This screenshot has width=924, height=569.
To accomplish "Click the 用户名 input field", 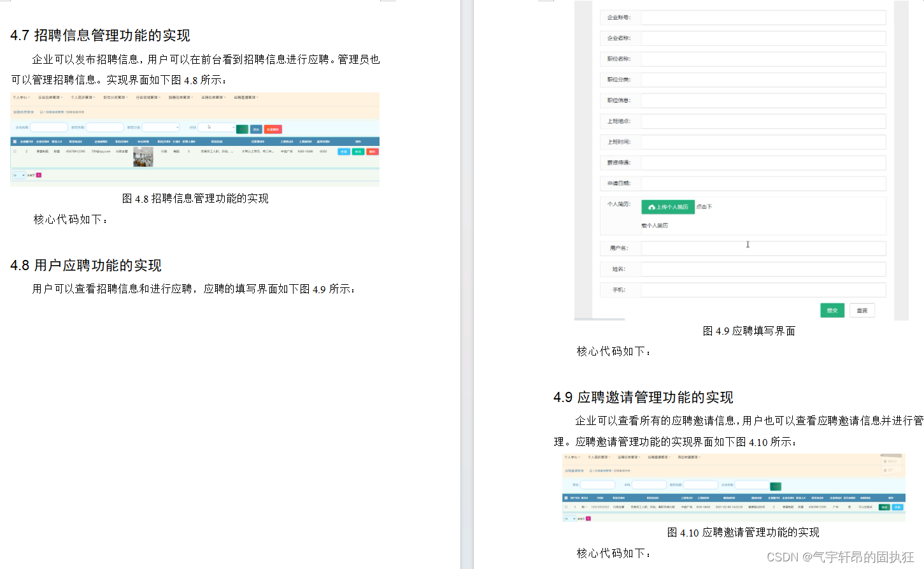I will (764, 248).
